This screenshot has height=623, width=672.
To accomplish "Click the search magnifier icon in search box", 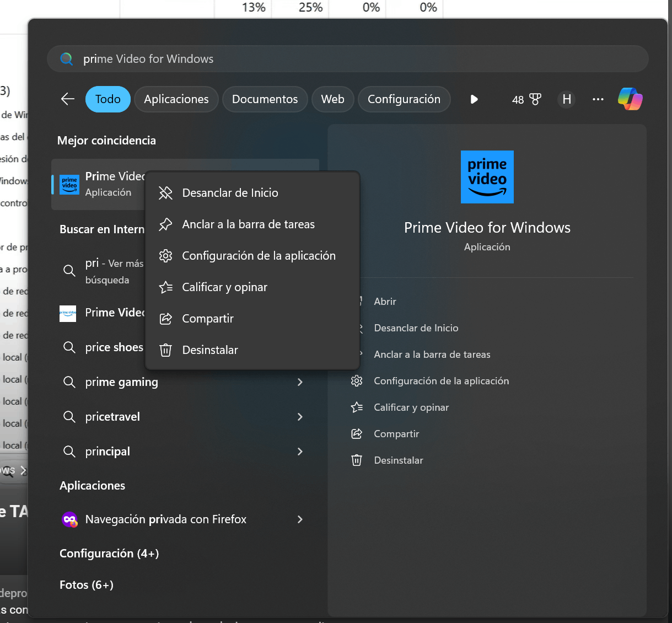I will 67,59.
